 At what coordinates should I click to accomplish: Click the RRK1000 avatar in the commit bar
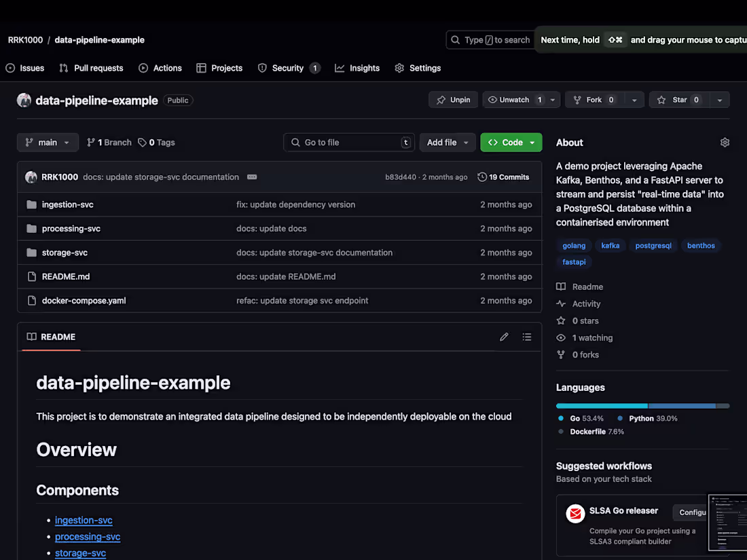click(x=31, y=176)
